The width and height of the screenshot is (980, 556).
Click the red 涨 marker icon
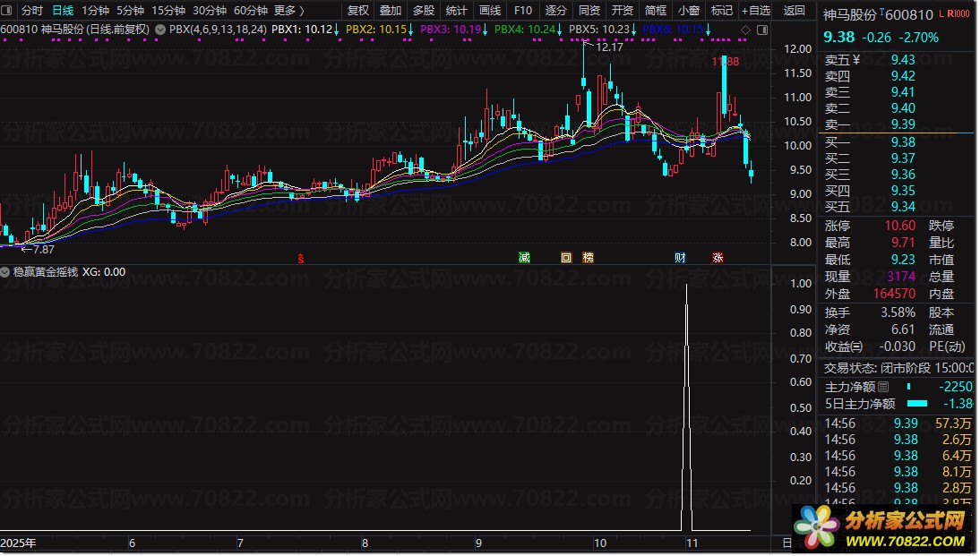[x=718, y=258]
